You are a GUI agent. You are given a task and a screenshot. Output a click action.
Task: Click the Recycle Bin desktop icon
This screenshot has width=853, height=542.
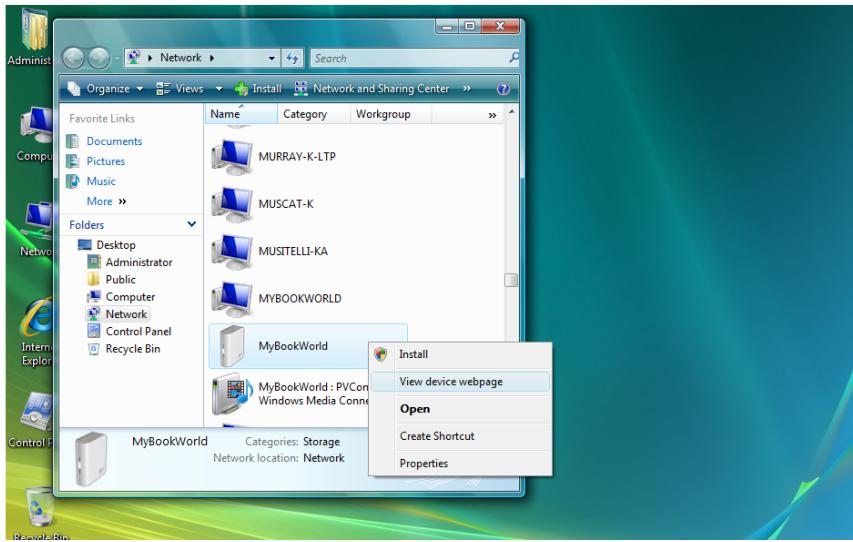click(39, 508)
